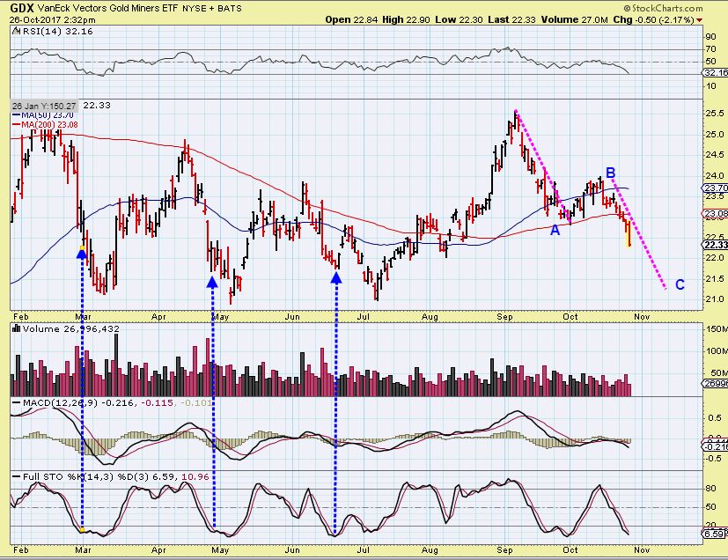Click the '26 Jan Y:150.27' crosshair readout

(x=44, y=106)
